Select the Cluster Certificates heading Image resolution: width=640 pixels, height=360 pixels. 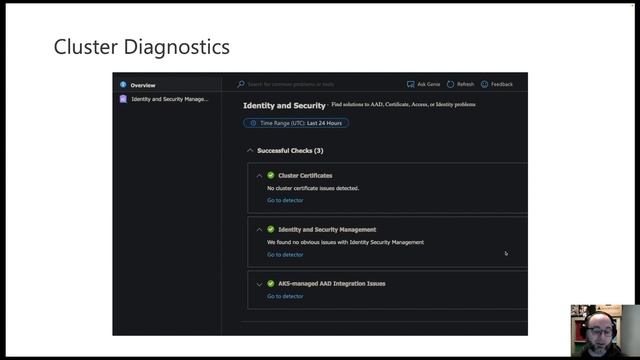(x=305, y=176)
